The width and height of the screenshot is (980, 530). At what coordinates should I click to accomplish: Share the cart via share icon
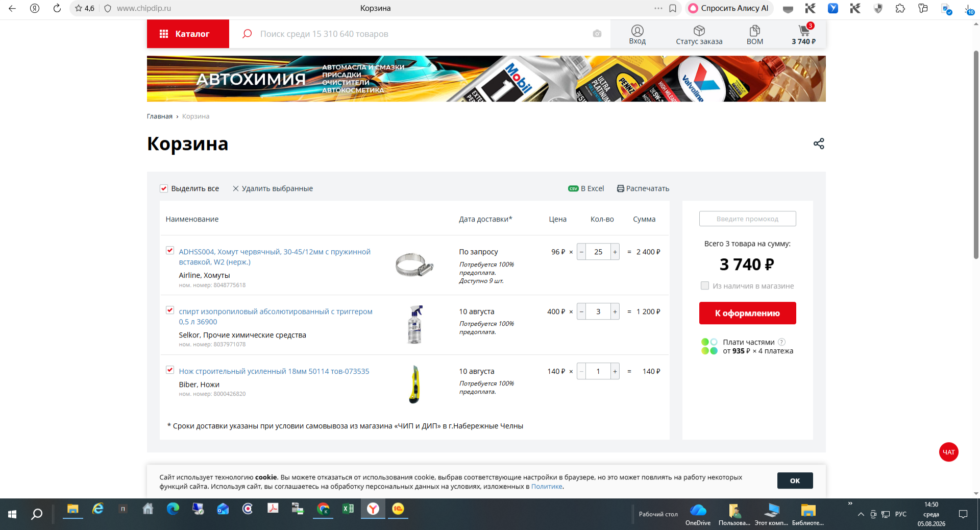(x=819, y=143)
